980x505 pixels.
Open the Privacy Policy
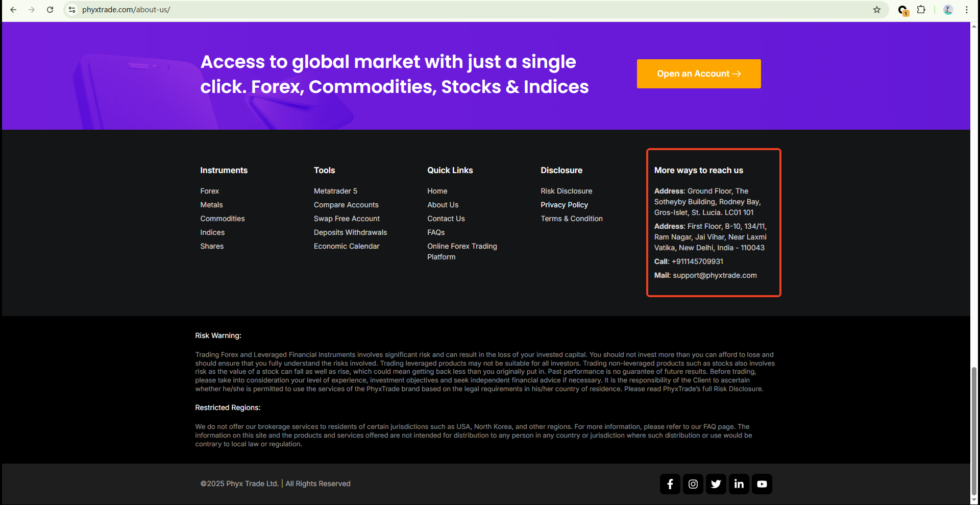(564, 205)
